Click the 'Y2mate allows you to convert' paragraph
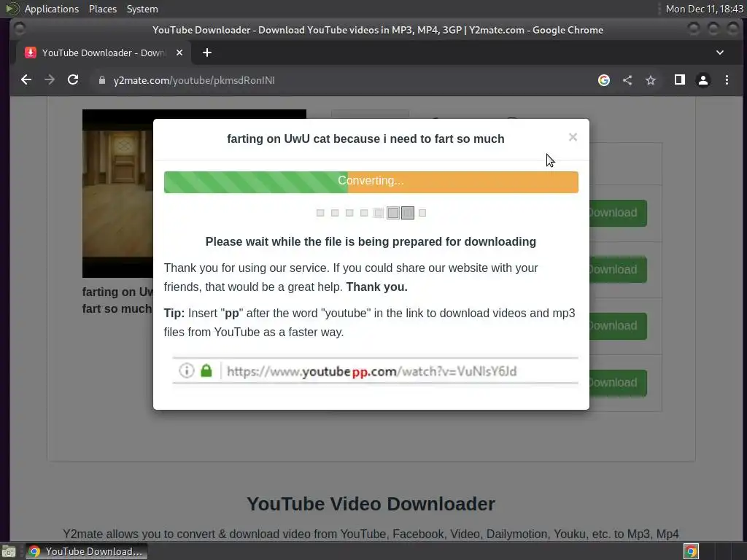 (x=371, y=534)
